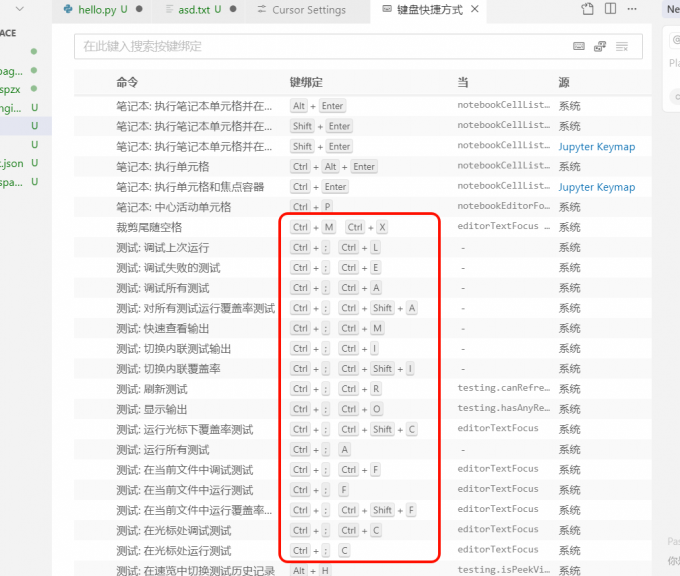The image size is (680, 576).
Task: Click the notebookEditorFo... when clause
Action: click(503, 206)
